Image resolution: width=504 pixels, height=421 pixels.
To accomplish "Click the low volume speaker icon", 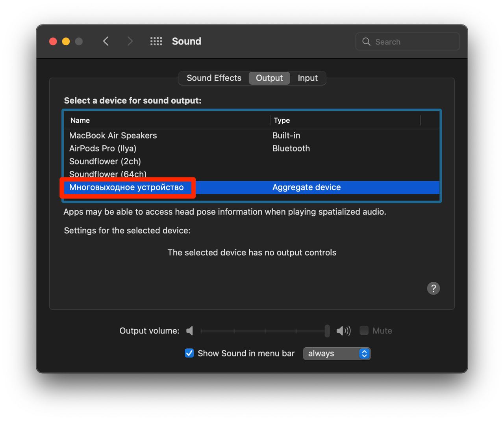I will (x=190, y=331).
